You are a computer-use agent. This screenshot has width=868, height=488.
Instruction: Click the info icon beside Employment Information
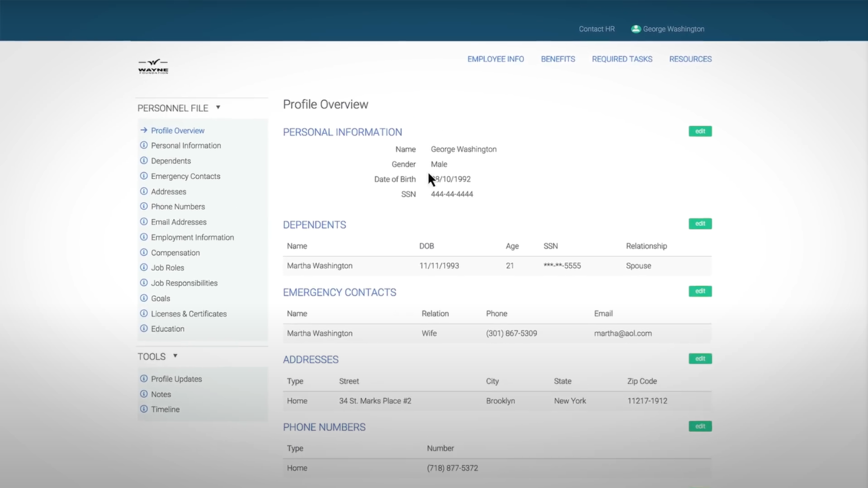[x=144, y=237]
